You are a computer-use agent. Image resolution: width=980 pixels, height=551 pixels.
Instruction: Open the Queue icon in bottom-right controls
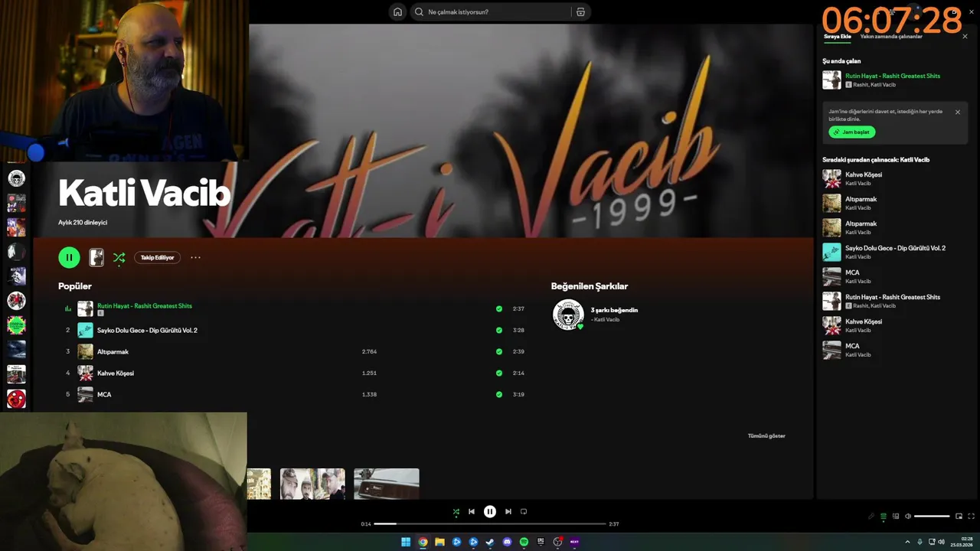point(884,517)
